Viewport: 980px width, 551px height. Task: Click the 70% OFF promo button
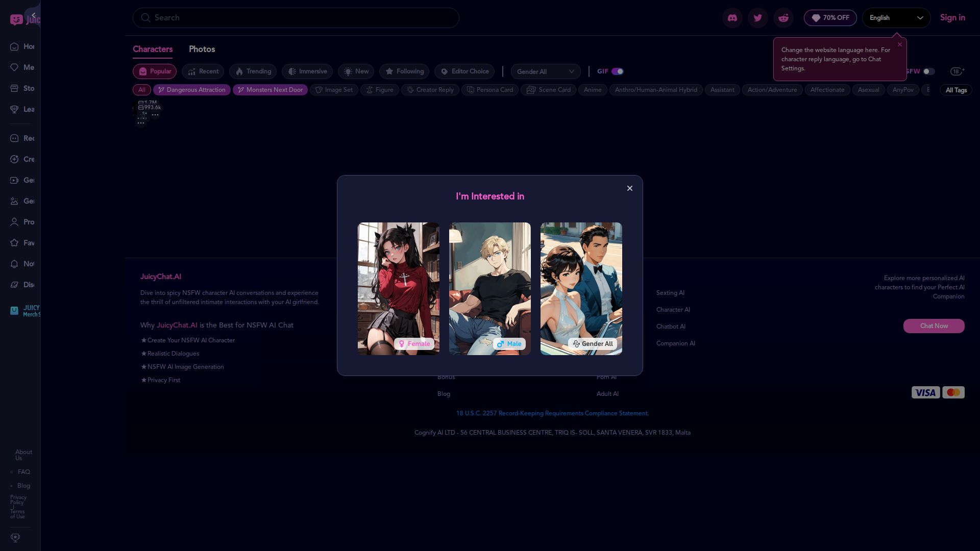pyautogui.click(x=830, y=18)
